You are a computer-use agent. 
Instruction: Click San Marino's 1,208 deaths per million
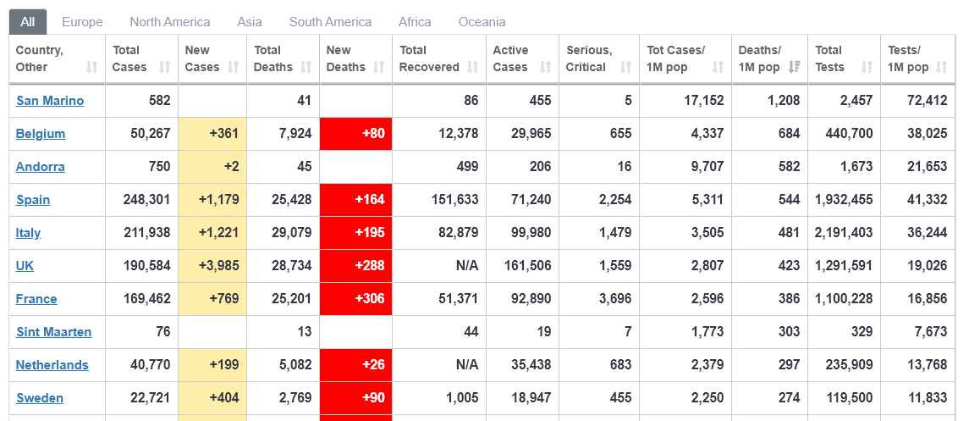pos(784,101)
